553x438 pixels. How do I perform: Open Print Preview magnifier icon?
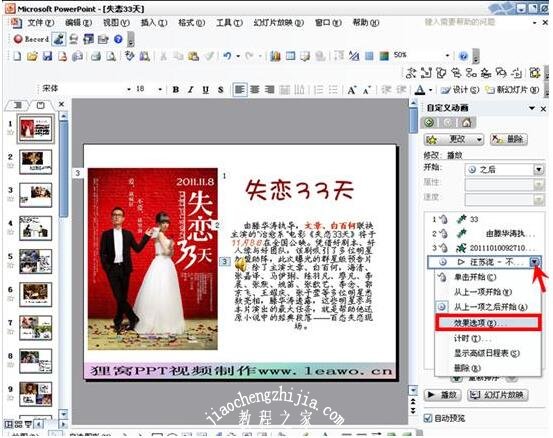(111, 56)
